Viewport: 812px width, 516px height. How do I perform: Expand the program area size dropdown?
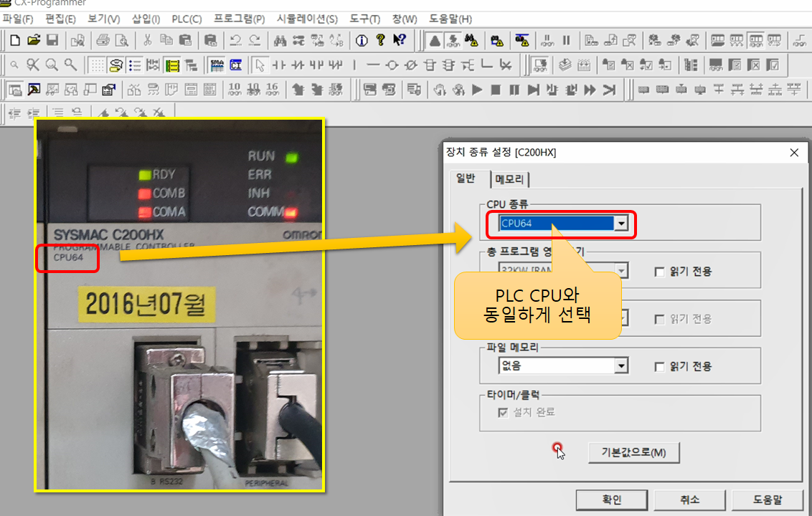[x=621, y=270]
